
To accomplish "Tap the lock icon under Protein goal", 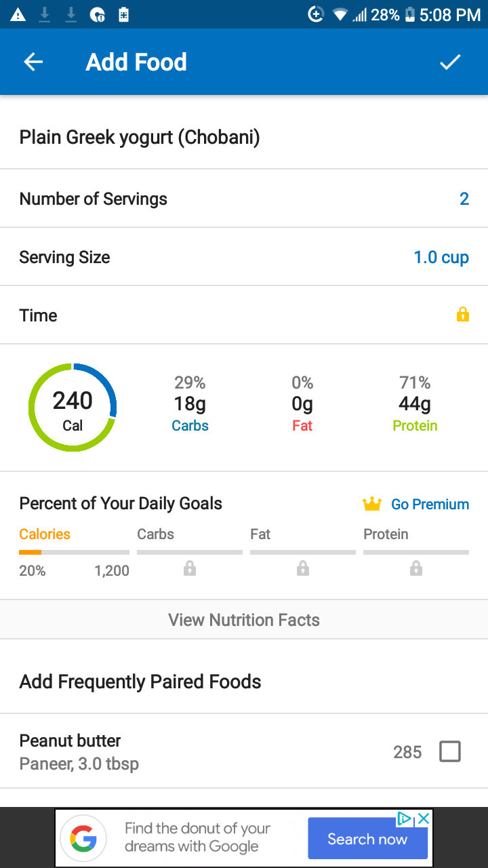I will click(x=416, y=568).
